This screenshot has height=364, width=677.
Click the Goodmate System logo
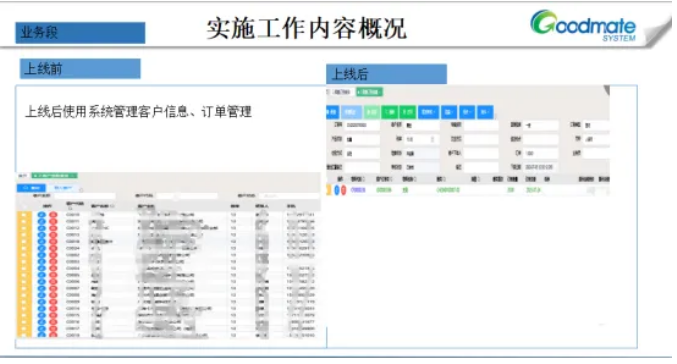583,25
